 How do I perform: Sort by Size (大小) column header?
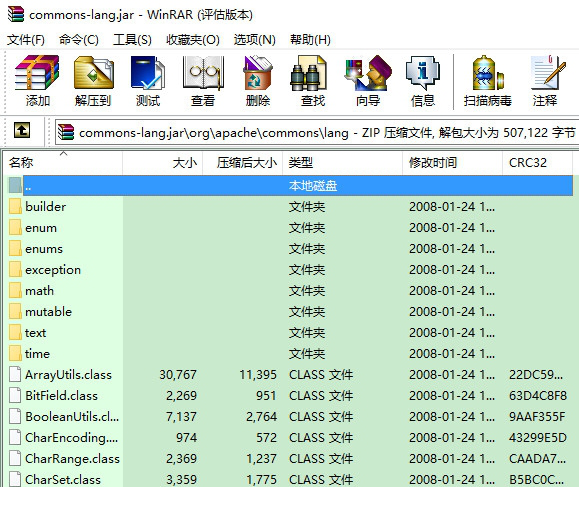(163, 163)
